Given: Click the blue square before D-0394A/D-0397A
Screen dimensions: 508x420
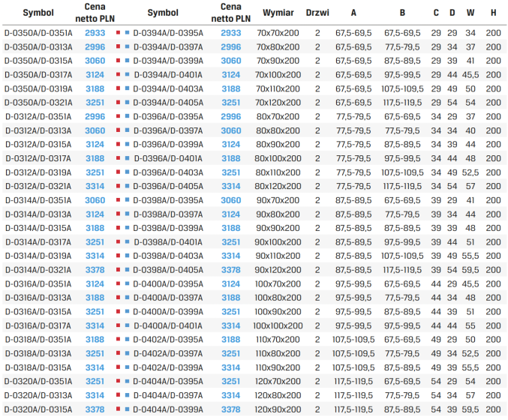Looking at the screenshot, I should (127, 46).
